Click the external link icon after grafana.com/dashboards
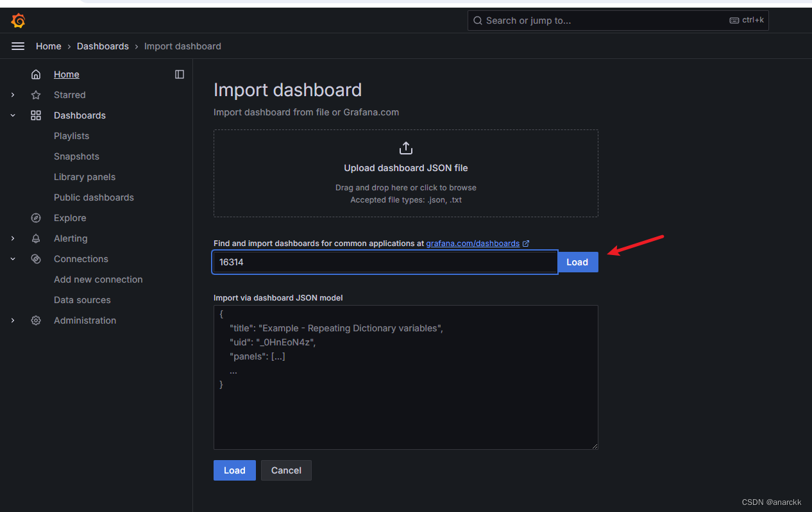Screen dimensions: 812x512 click(526, 244)
